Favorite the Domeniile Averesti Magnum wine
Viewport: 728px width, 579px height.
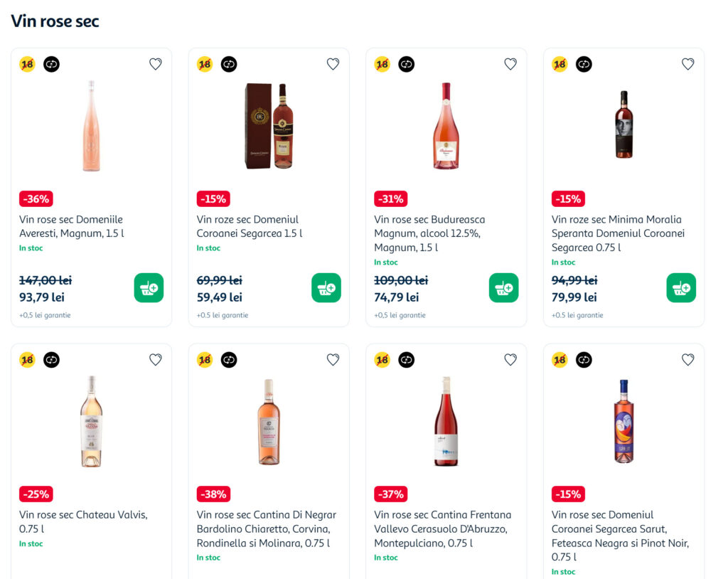point(156,64)
